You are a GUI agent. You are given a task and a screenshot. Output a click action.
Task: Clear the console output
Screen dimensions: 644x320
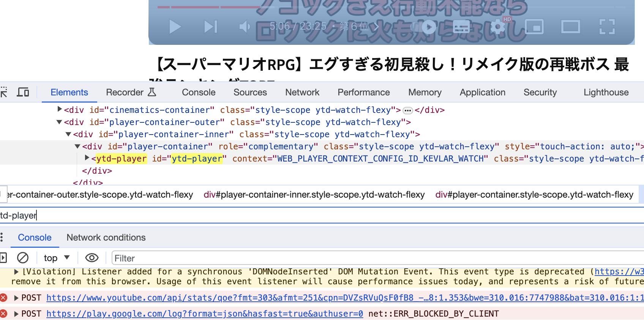click(x=23, y=258)
